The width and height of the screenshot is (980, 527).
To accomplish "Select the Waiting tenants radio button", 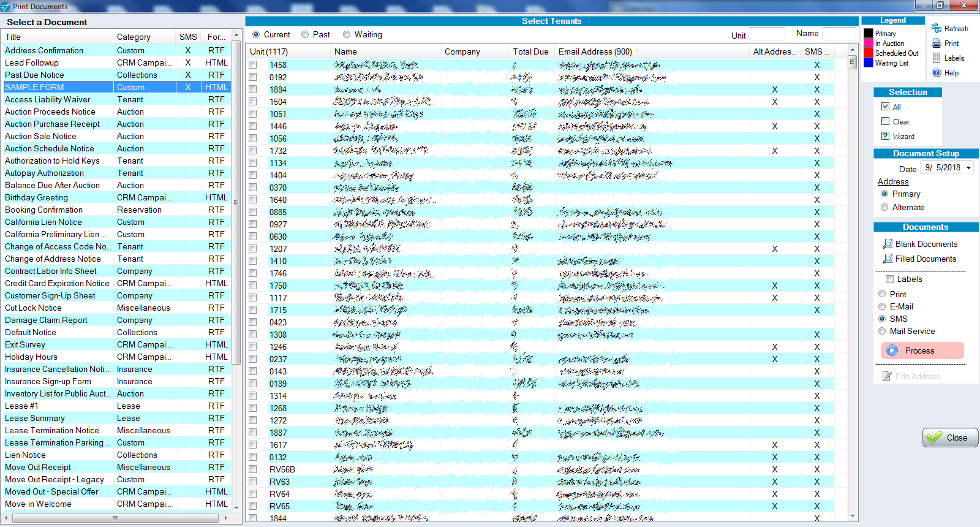I will (347, 34).
